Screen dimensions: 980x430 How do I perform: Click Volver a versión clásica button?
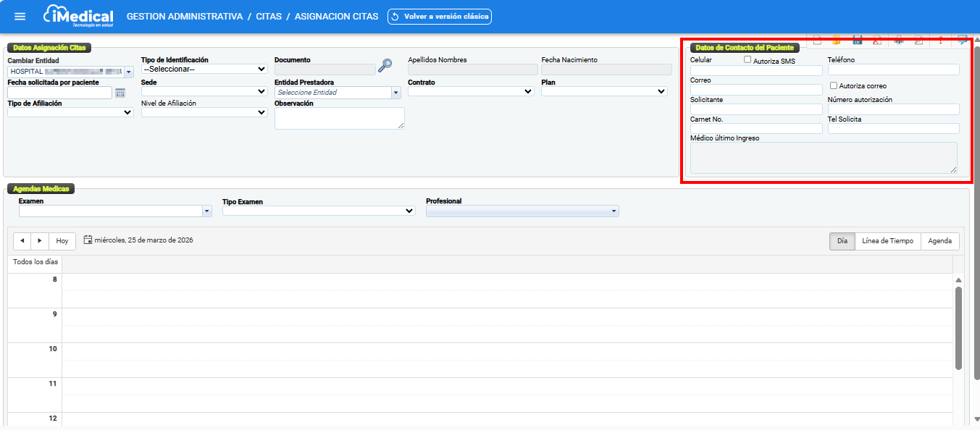click(x=440, y=16)
